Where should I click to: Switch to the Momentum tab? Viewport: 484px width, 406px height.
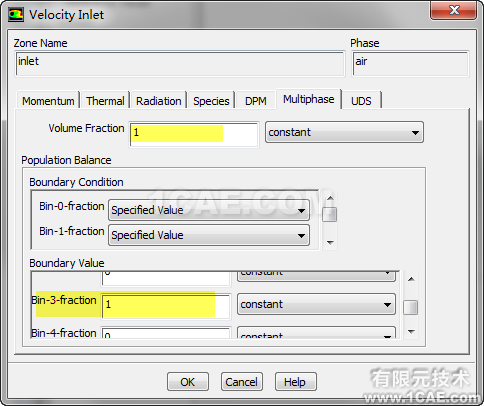click(48, 101)
